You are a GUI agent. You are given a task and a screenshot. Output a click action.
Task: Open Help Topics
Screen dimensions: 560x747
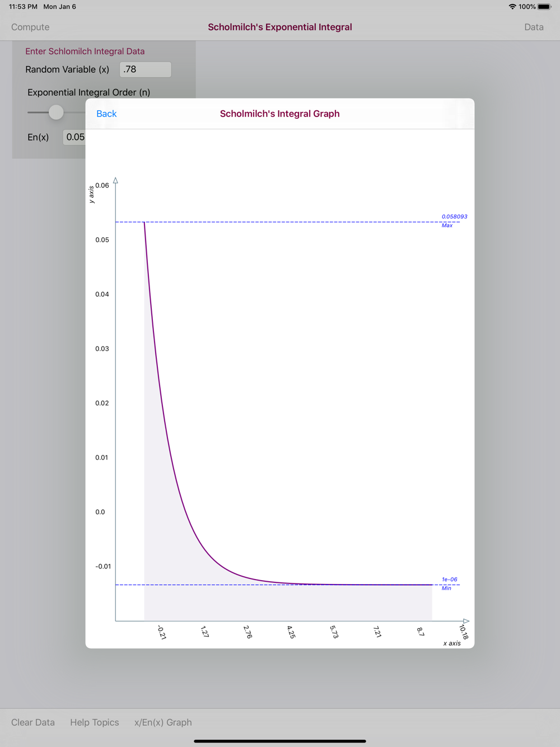(x=95, y=722)
